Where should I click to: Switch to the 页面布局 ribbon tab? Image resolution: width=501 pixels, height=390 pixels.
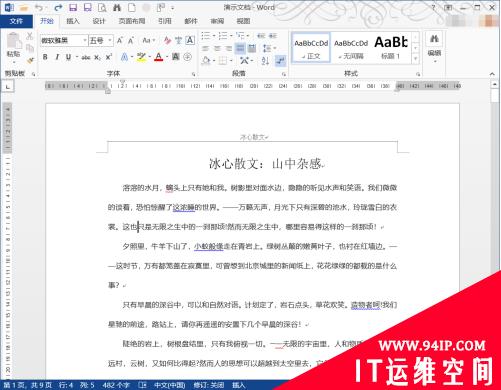132,21
